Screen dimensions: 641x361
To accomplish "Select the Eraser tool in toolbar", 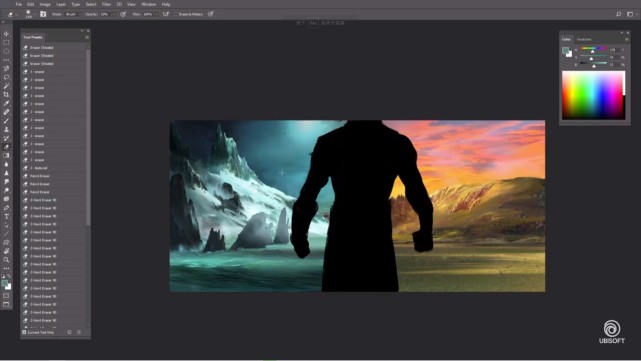I will tap(6, 147).
